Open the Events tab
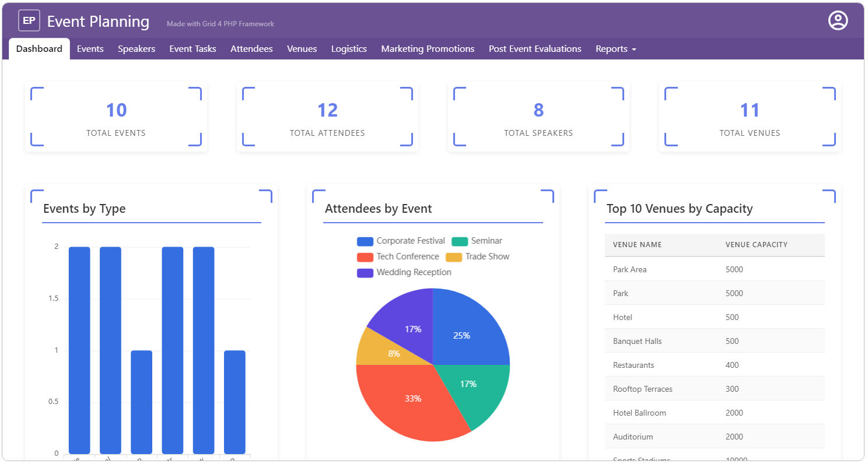 point(90,49)
